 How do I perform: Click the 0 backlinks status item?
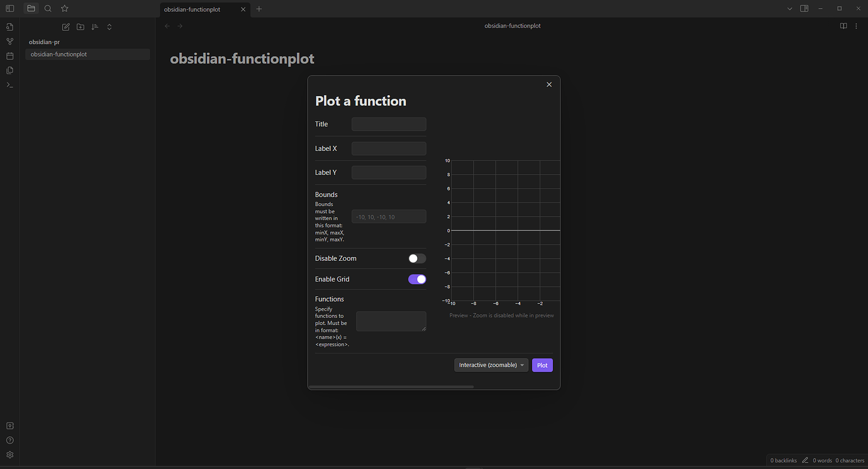(x=784, y=460)
